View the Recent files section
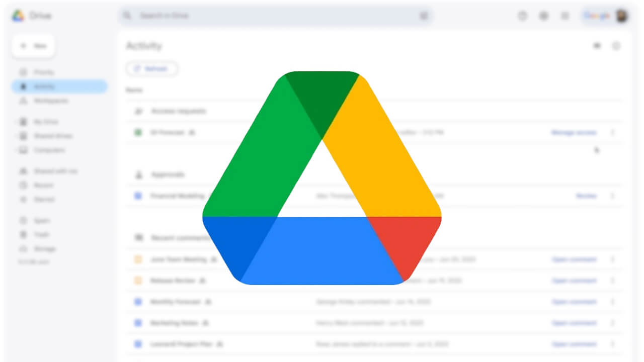The image size is (644, 362). coord(44,185)
